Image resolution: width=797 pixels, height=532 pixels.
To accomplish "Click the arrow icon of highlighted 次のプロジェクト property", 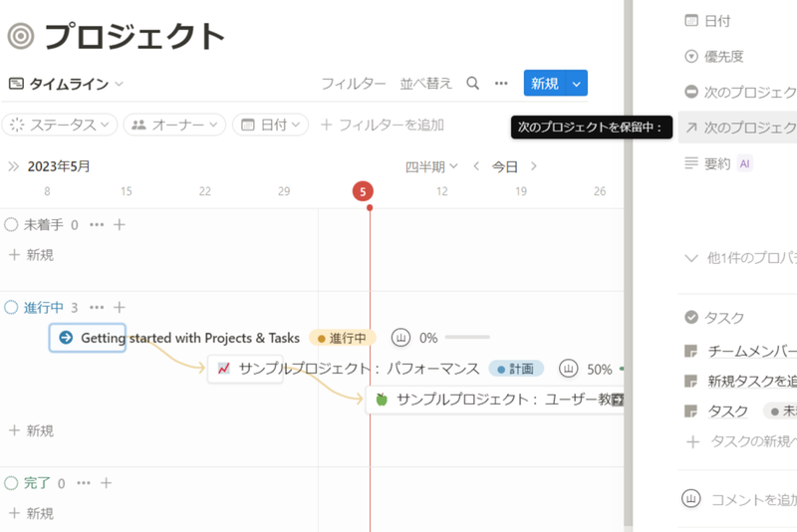I will 691,128.
